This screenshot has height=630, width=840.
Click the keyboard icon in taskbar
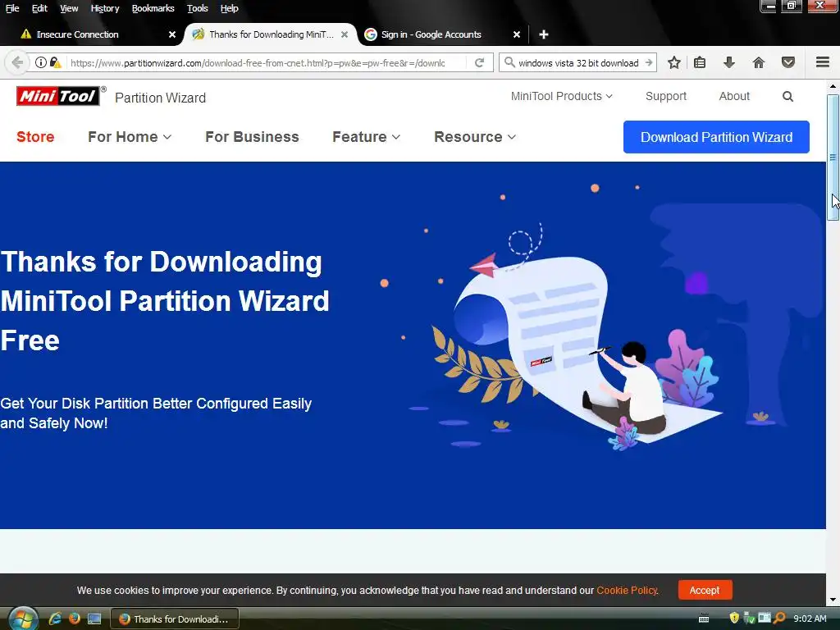click(x=704, y=619)
